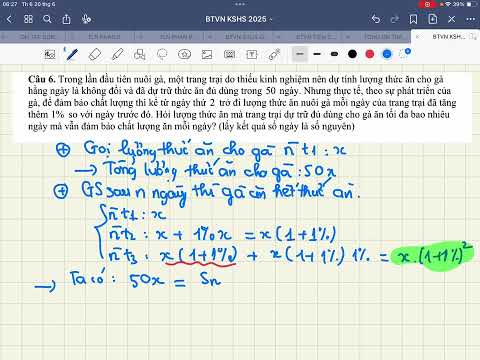The width and height of the screenshot is (480, 360).
Task: Choose the Highlighter tool
Action: pos(117,54)
